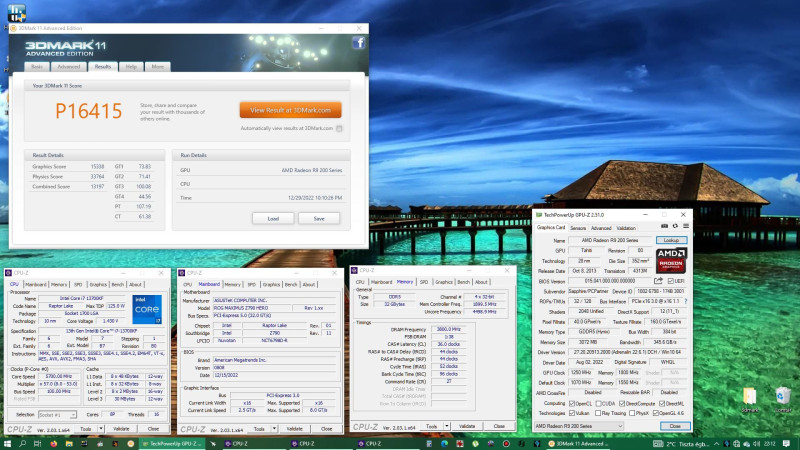Click the taskbar calculator icon

(x=429, y=444)
